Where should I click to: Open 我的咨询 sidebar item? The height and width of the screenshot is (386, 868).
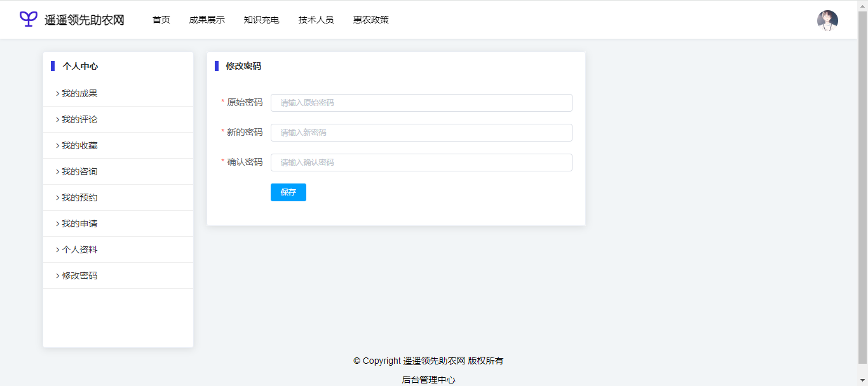[79, 171]
